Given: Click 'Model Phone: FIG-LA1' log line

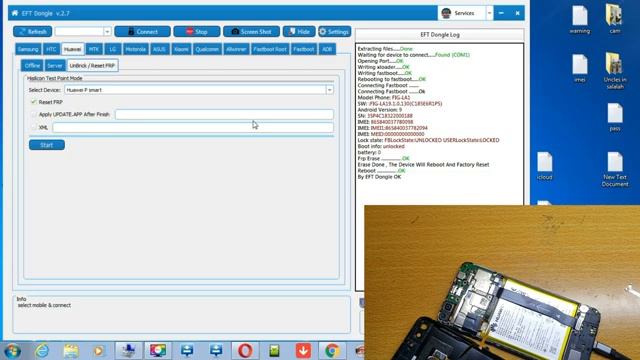Looking at the screenshot, I should point(384,98).
